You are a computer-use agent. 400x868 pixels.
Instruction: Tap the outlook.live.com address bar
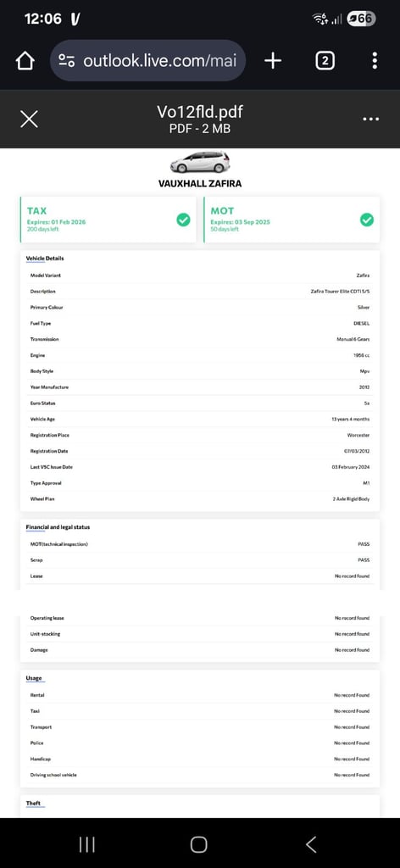coord(147,61)
